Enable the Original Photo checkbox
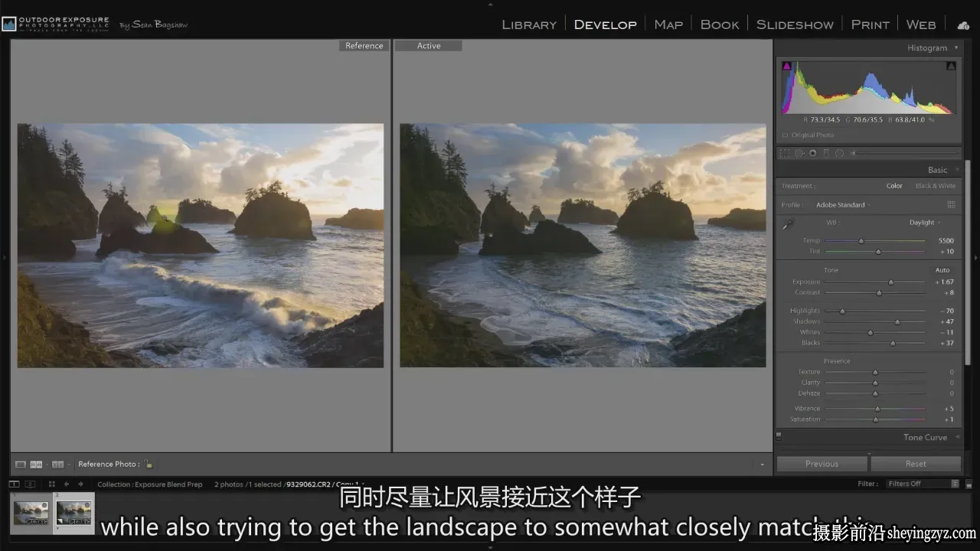The width and height of the screenshot is (980, 551). point(785,135)
